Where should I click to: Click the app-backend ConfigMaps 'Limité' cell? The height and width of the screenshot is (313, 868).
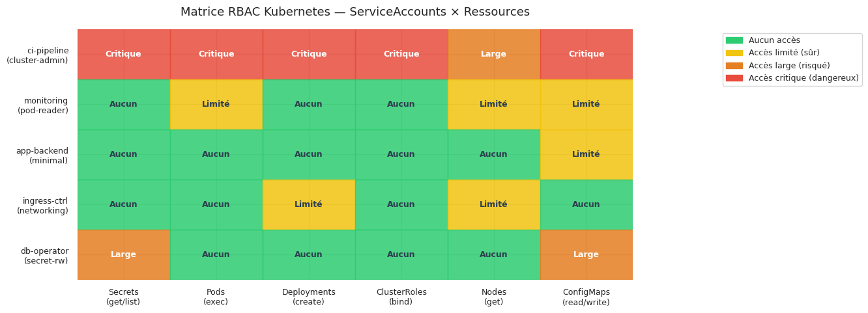click(586, 154)
